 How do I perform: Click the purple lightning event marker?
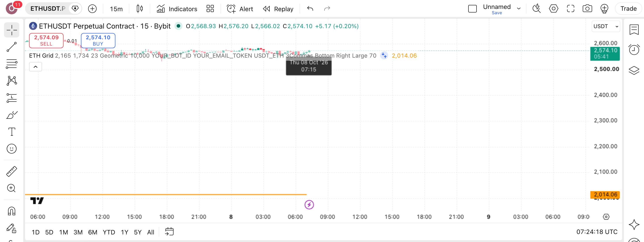(x=309, y=205)
